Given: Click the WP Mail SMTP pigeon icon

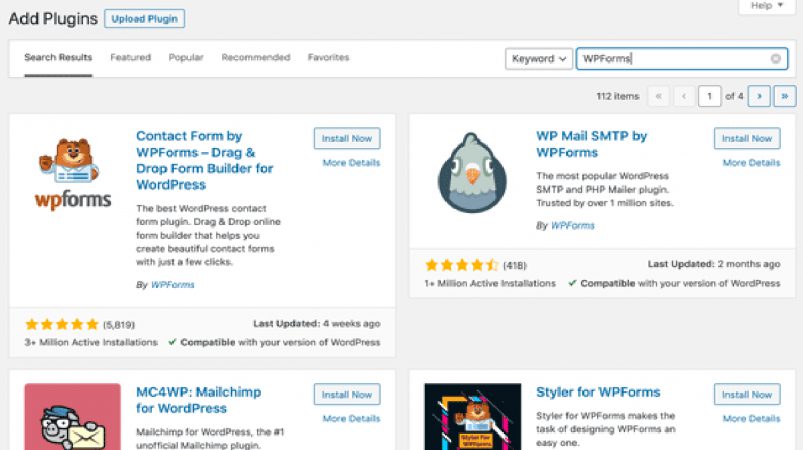Looking at the screenshot, I should click(x=472, y=173).
